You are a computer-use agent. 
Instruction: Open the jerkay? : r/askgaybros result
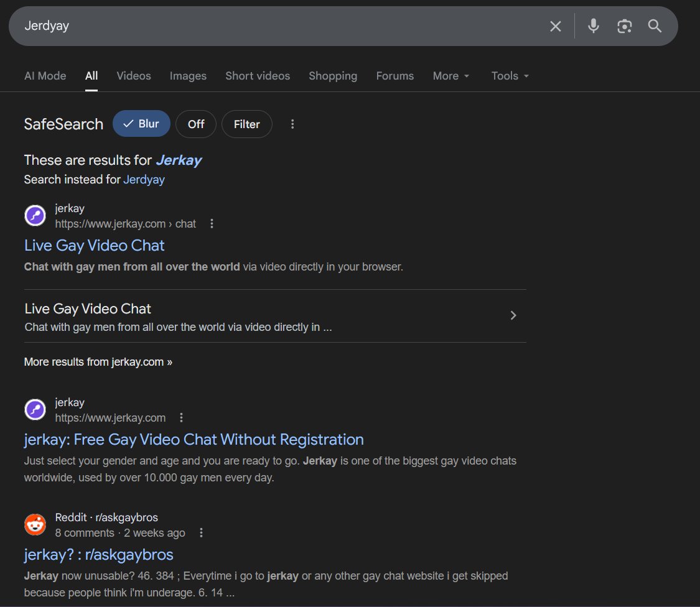pyautogui.click(x=99, y=555)
